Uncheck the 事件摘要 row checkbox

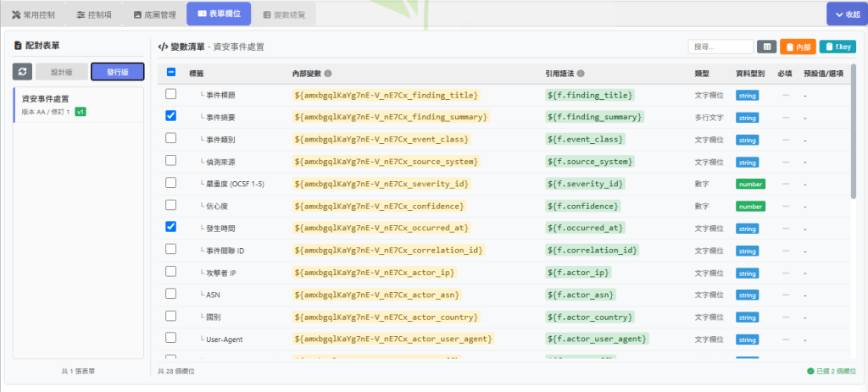[x=171, y=115]
